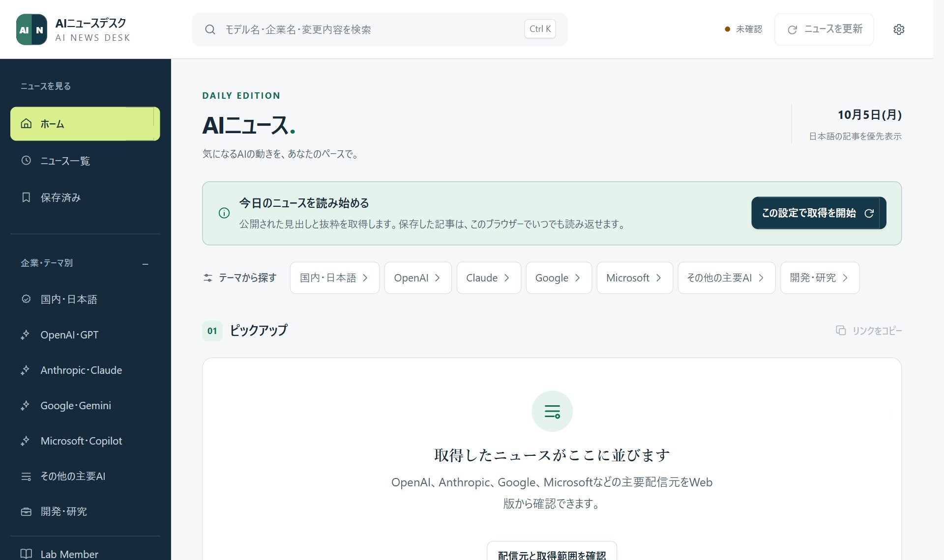Screen dimensions: 944x560
Task: Click the sparkle icon beside Anthropic・Claude
Action: [26, 370]
